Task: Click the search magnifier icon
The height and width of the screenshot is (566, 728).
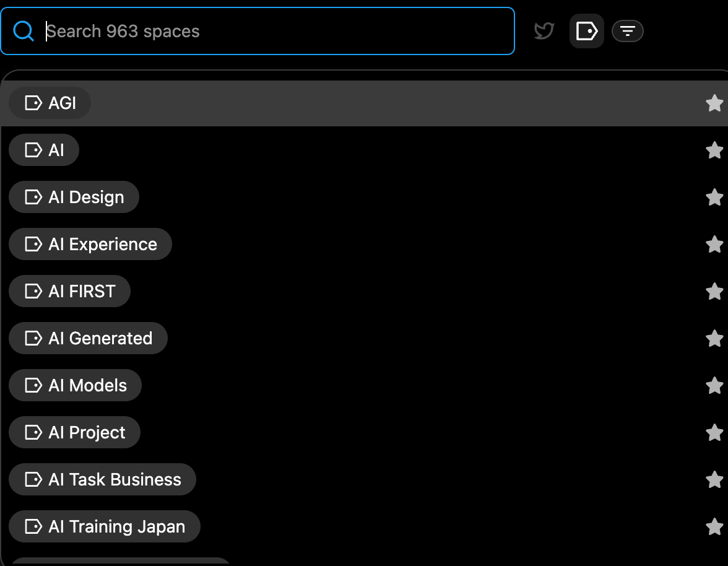Action: tap(24, 31)
